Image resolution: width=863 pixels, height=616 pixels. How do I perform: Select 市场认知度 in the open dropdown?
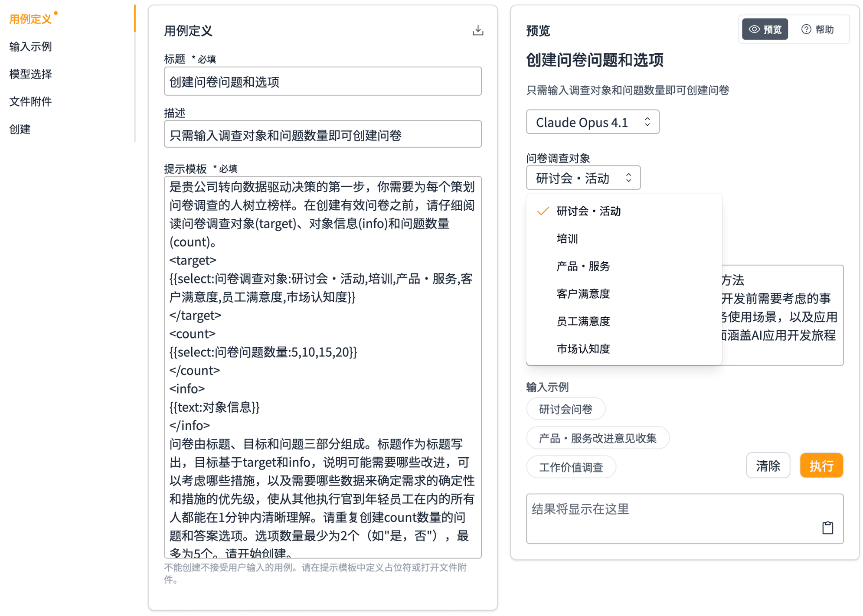(x=583, y=349)
